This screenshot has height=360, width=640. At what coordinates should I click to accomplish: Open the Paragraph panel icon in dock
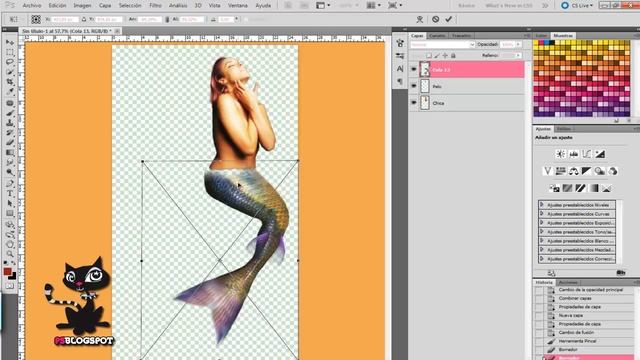tap(400, 82)
